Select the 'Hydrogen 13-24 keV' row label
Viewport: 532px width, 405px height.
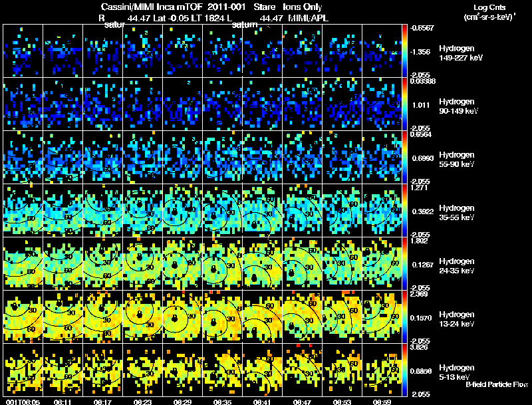(x=457, y=319)
